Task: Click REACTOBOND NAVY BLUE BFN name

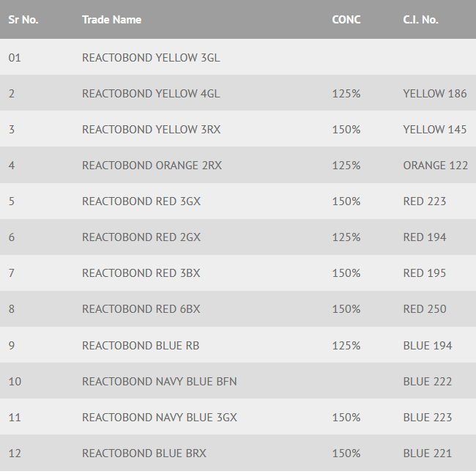Action: point(159,382)
